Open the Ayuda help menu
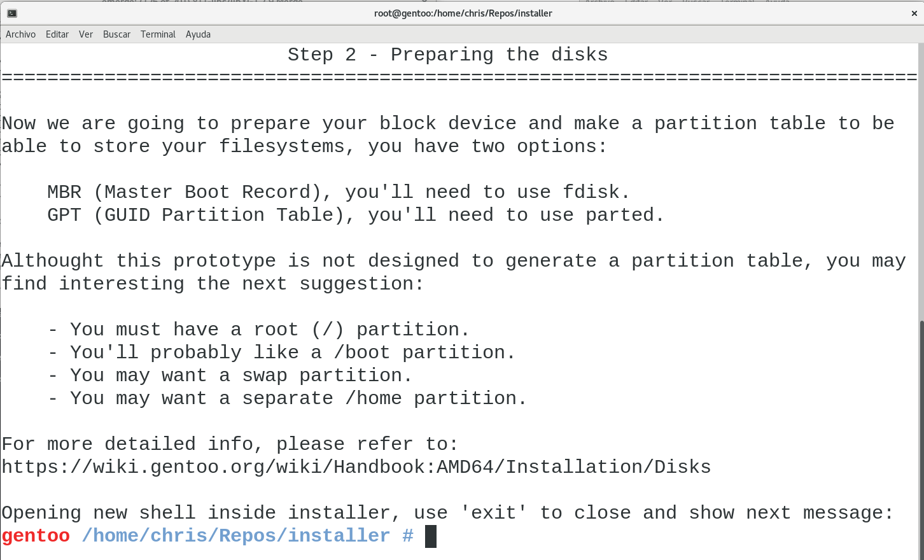The height and width of the screenshot is (560, 924). tap(198, 34)
